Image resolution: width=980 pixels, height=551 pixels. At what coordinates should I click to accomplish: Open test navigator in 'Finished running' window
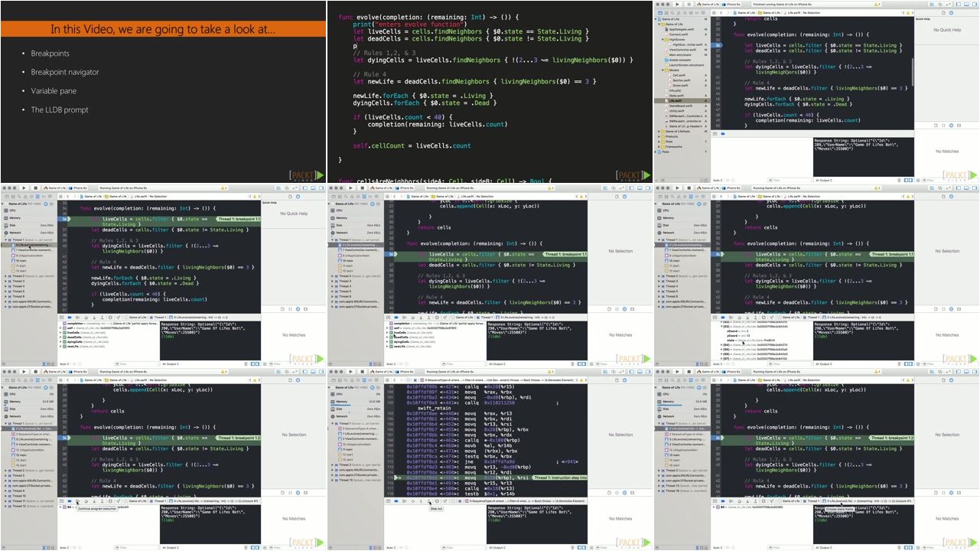tap(685, 12)
